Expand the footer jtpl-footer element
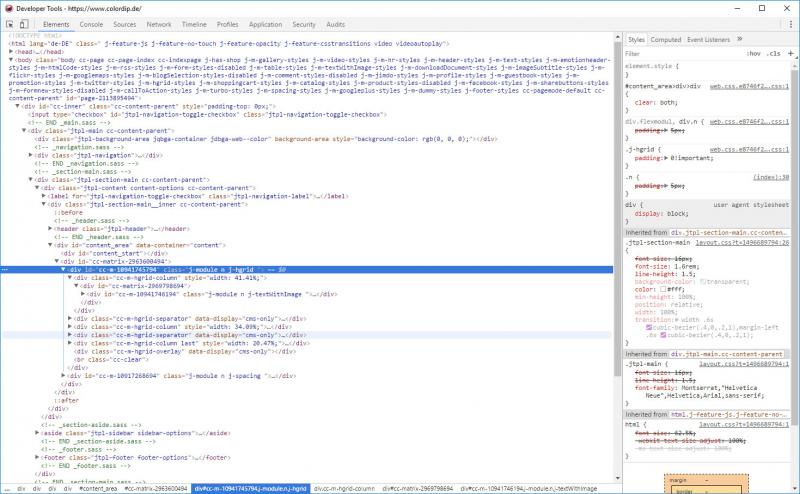 37,457
